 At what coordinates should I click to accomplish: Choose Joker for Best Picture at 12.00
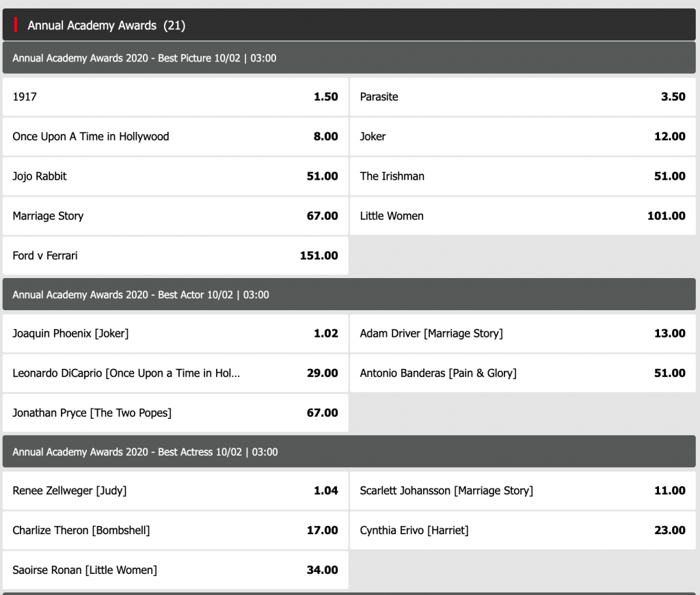point(522,137)
